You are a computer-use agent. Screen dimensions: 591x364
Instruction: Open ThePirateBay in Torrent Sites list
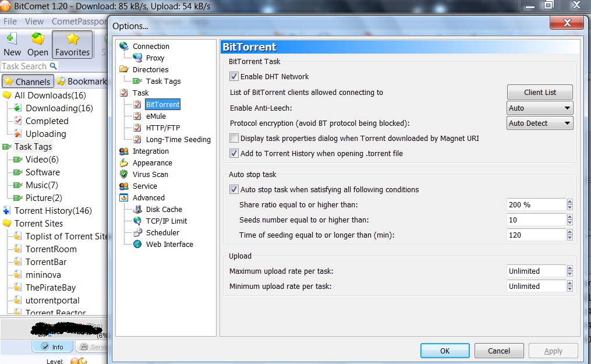point(51,288)
